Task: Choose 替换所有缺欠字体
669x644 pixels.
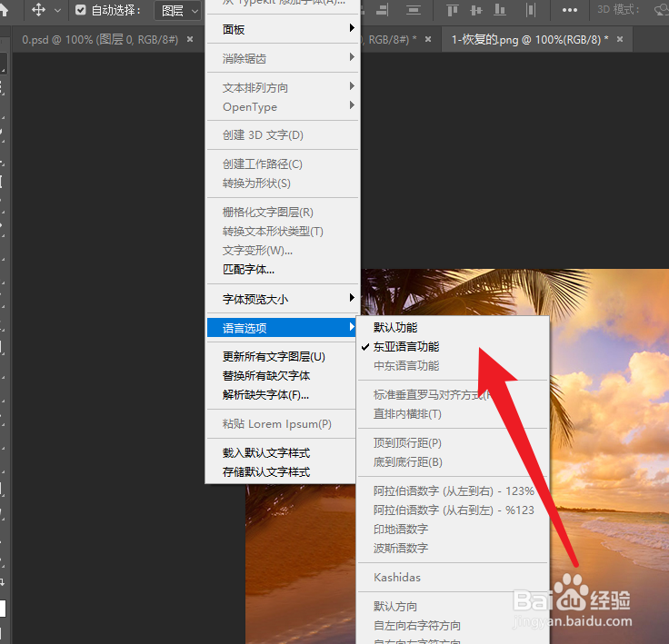Action: tap(282, 376)
